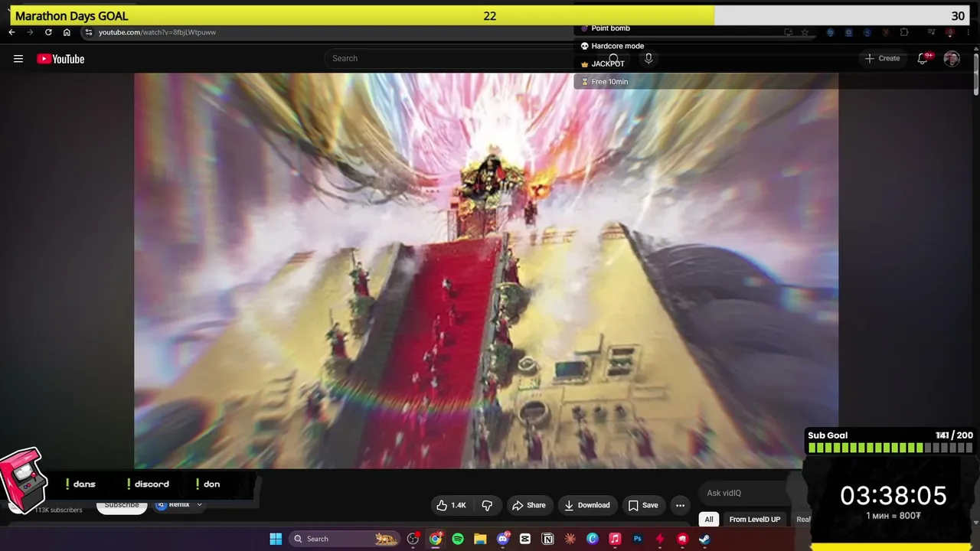Reload the YouTube page
Screen dimensions: 980x551
(x=48, y=32)
